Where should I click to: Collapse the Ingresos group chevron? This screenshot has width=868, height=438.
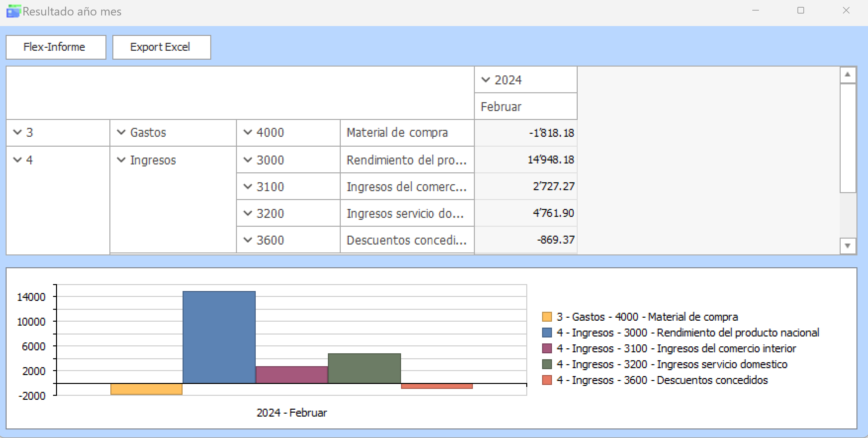pos(121,160)
